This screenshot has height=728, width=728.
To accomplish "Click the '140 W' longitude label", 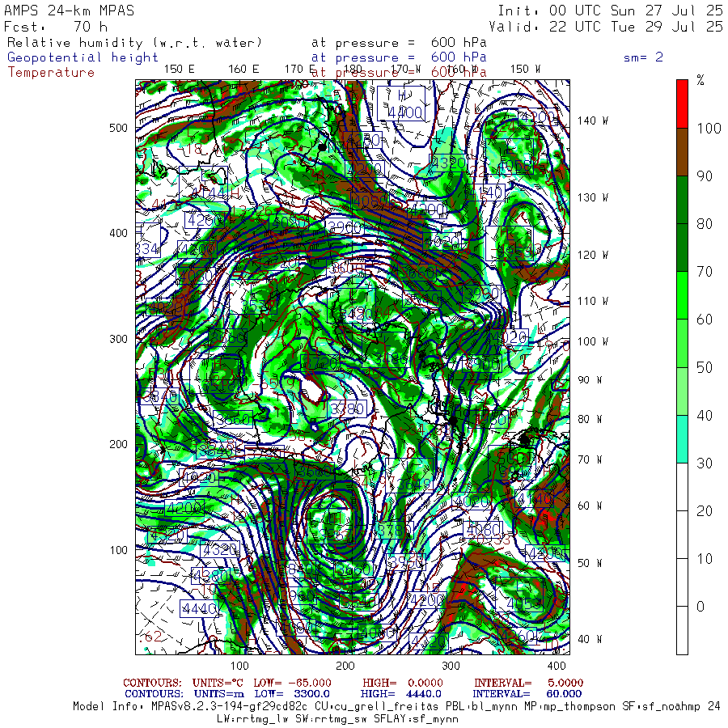I will click(593, 121).
